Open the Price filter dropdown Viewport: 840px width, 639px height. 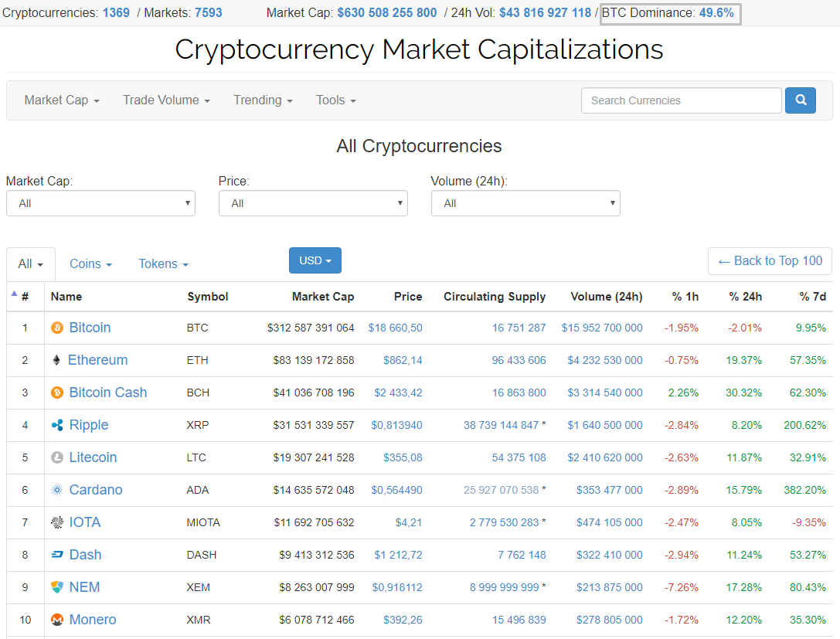click(x=313, y=203)
